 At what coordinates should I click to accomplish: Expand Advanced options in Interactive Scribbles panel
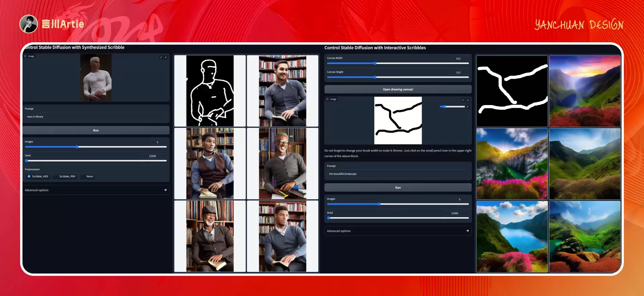tap(398, 231)
